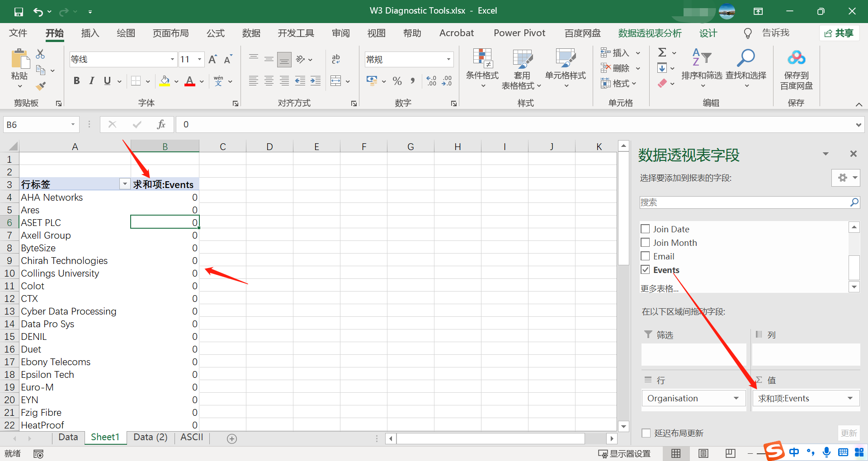This screenshot has width=868, height=461.
Task: Enable defer layout update (延迟布局更新)
Action: coord(646,433)
